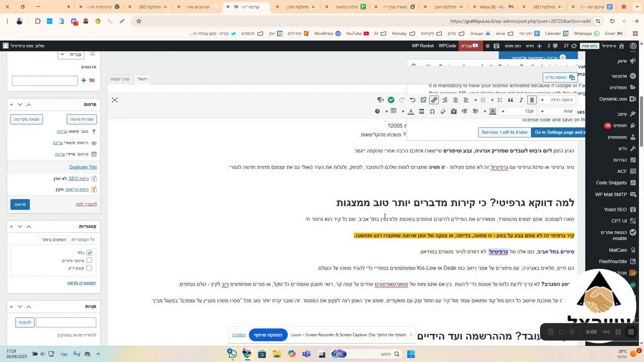Image resolution: width=644 pixels, height=362 pixels.
Task: Toggle italic formatting in the editor toolbar
Action: (521, 100)
